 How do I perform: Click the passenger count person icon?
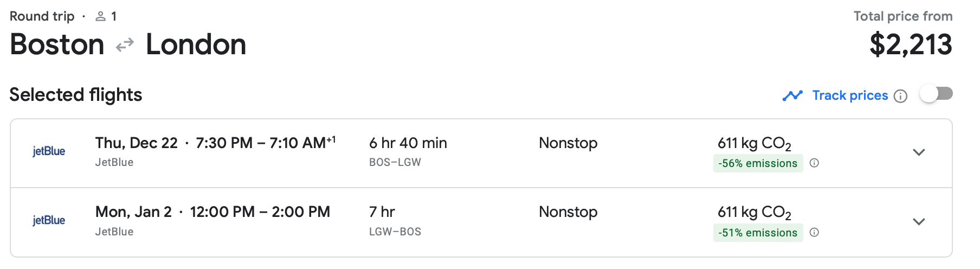[x=100, y=17]
